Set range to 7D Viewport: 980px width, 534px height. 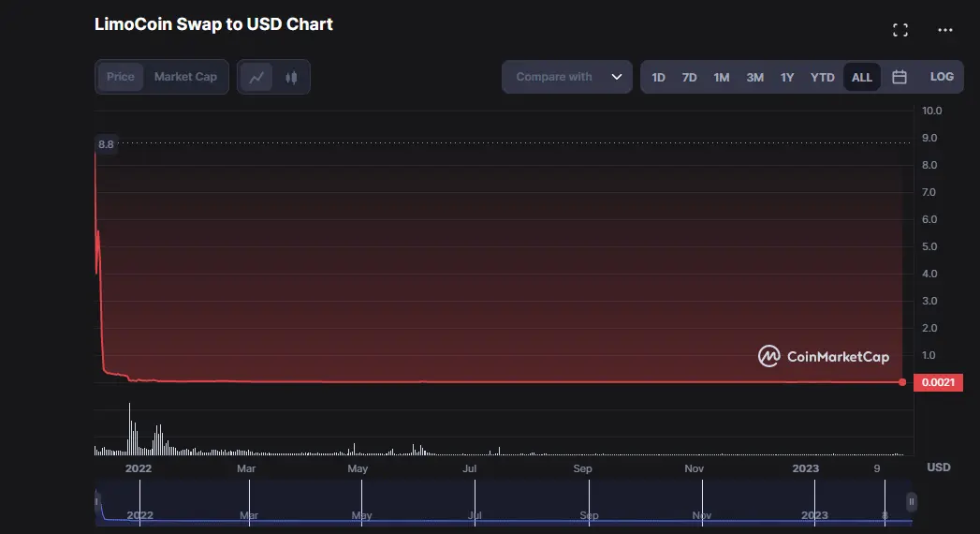[x=690, y=78]
